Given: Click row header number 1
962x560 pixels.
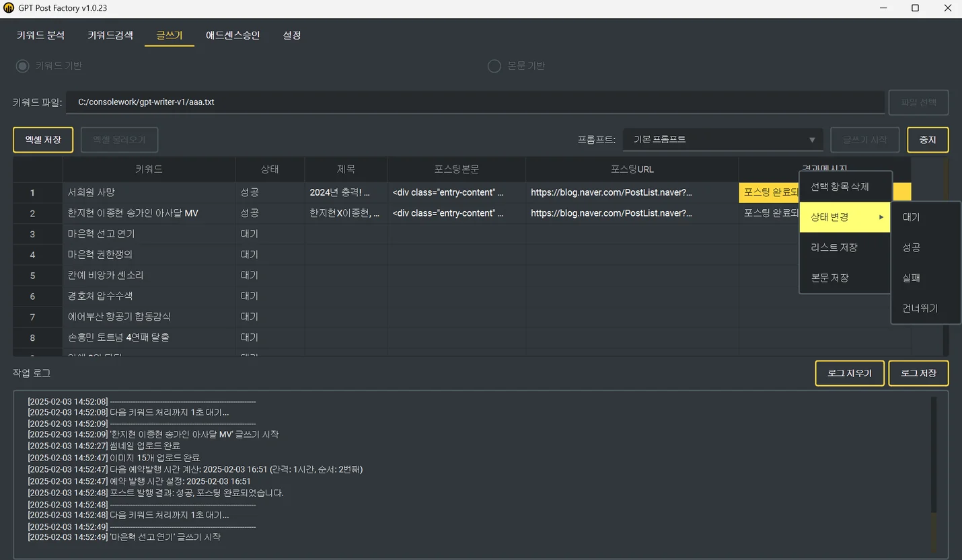Looking at the screenshot, I should pyautogui.click(x=38, y=193).
